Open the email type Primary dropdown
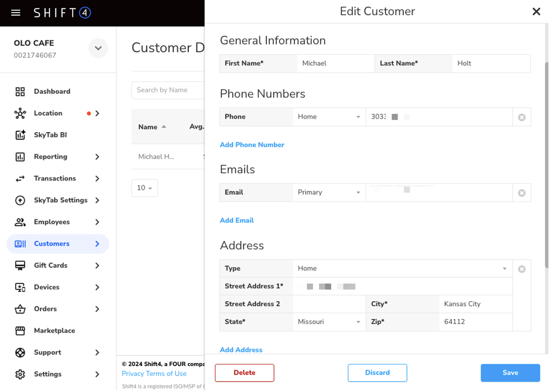 pos(329,192)
